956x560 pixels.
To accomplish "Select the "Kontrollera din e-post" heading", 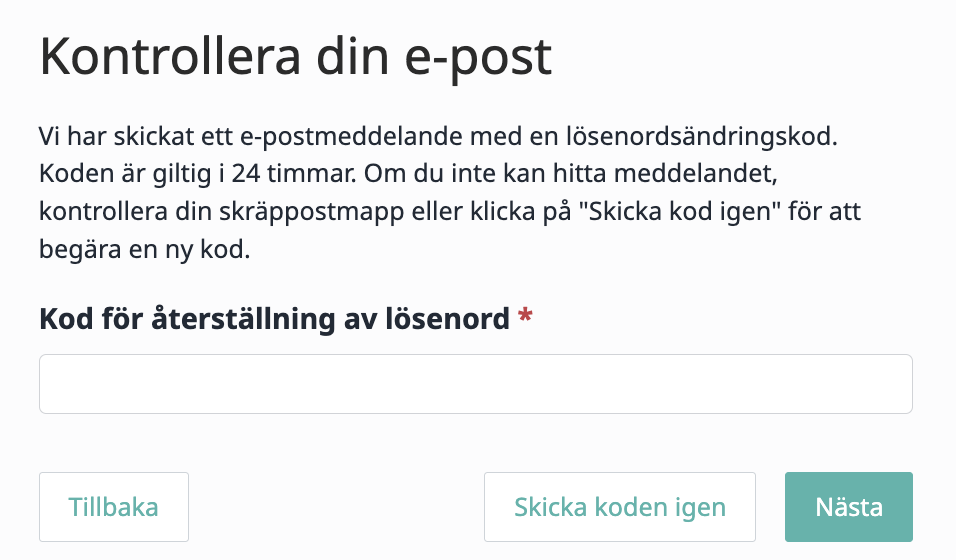I will pos(296,58).
